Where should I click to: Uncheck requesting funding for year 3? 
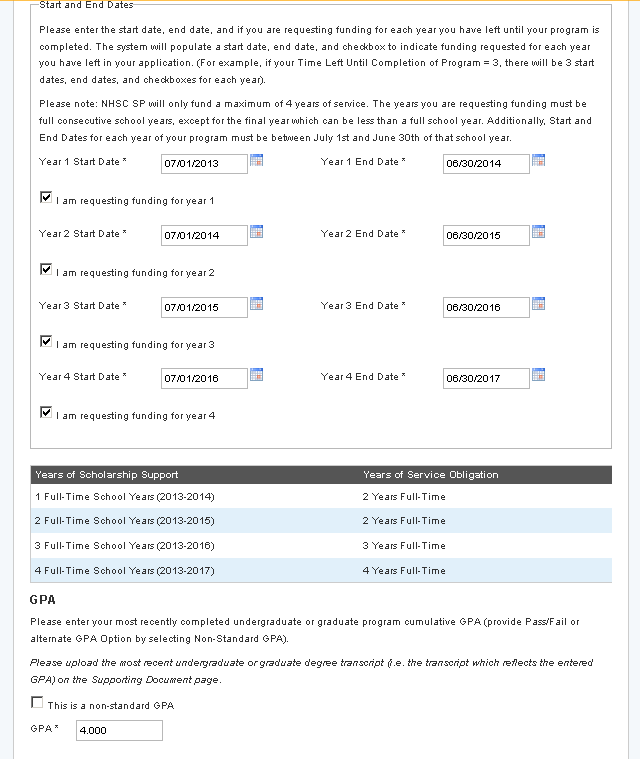(46, 342)
